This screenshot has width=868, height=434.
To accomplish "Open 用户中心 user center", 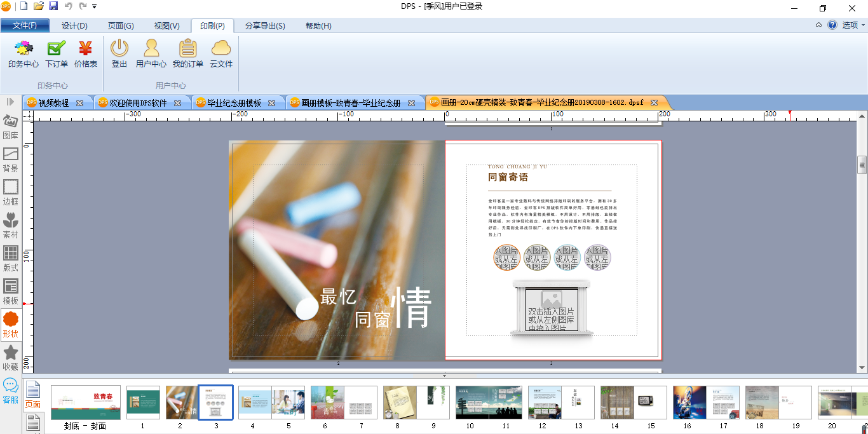I will 151,54.
